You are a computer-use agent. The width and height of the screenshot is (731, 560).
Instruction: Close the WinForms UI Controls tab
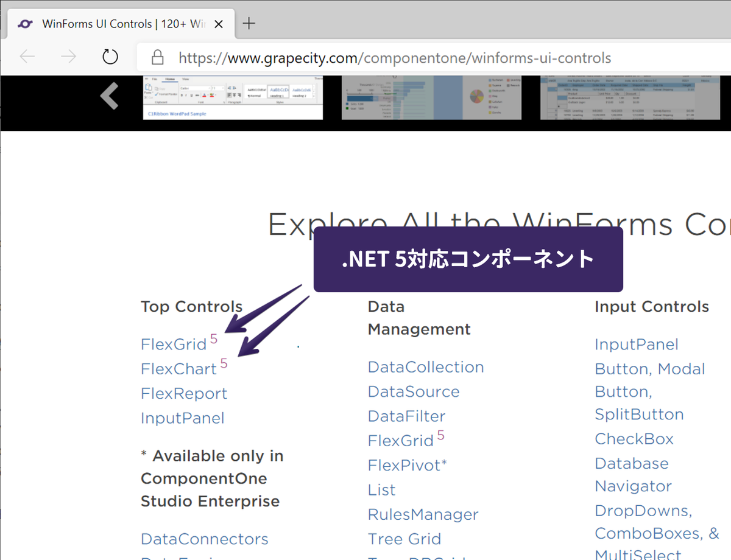(x=219, y=24)
